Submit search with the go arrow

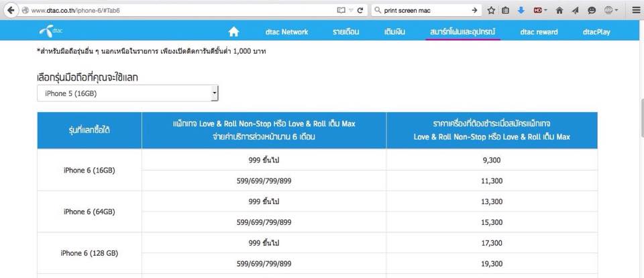point(474,11)
